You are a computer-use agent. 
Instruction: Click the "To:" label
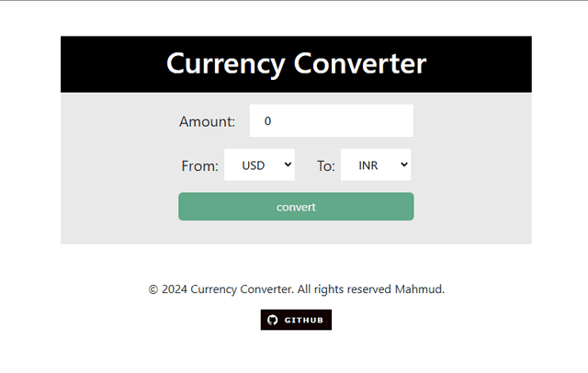(326, 166)
